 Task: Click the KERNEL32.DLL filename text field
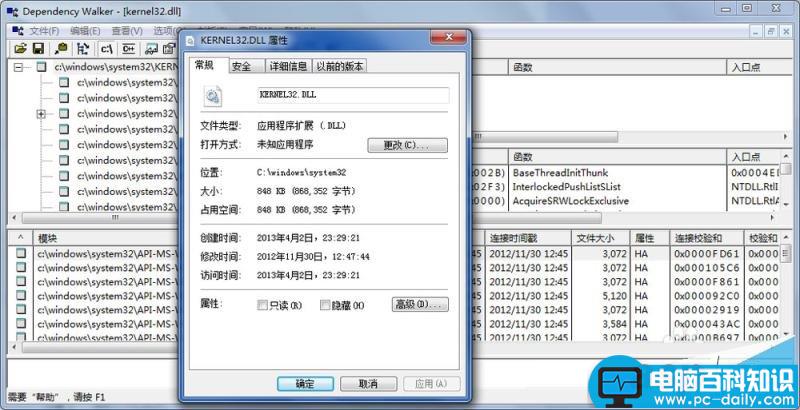click(x=354, y=95)
